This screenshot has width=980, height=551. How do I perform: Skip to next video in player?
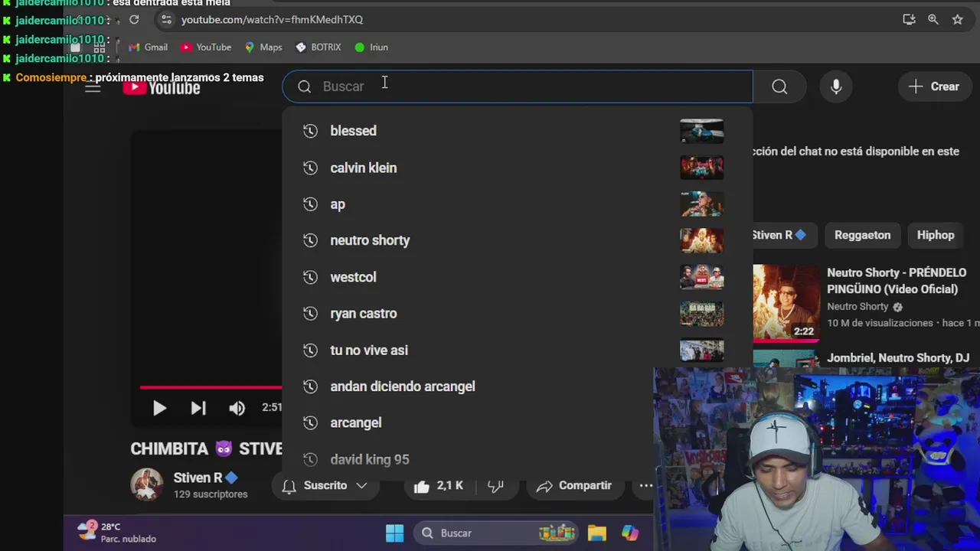[198, 408]
